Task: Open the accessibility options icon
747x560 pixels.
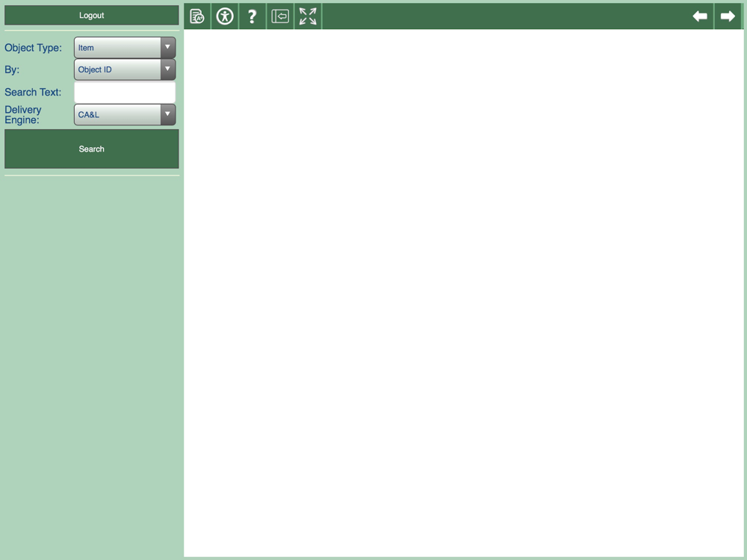Action: [x=225, y=16]
